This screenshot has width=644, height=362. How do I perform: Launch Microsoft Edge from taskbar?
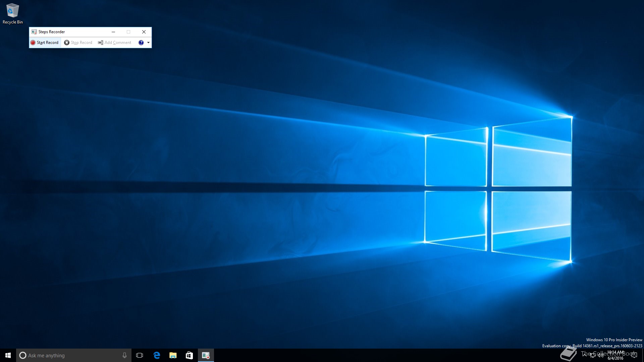156,355
